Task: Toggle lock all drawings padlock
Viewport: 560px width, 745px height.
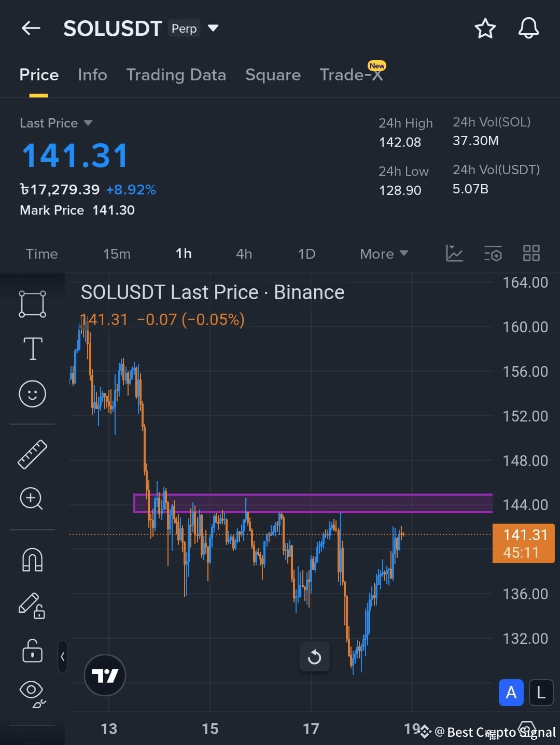Action: click(32, 651)
